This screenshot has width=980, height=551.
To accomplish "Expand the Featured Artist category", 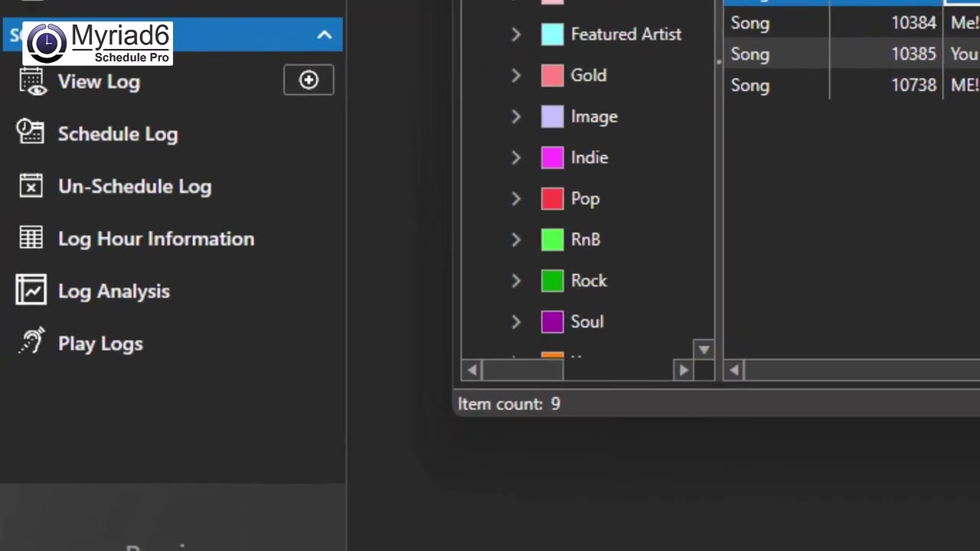I will click(516, 34).
